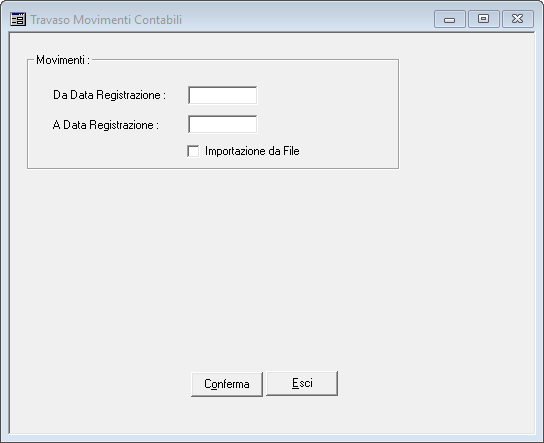Close the window with the X button
This screenshot has height=443, width=544.
click(x=518, y=19)
